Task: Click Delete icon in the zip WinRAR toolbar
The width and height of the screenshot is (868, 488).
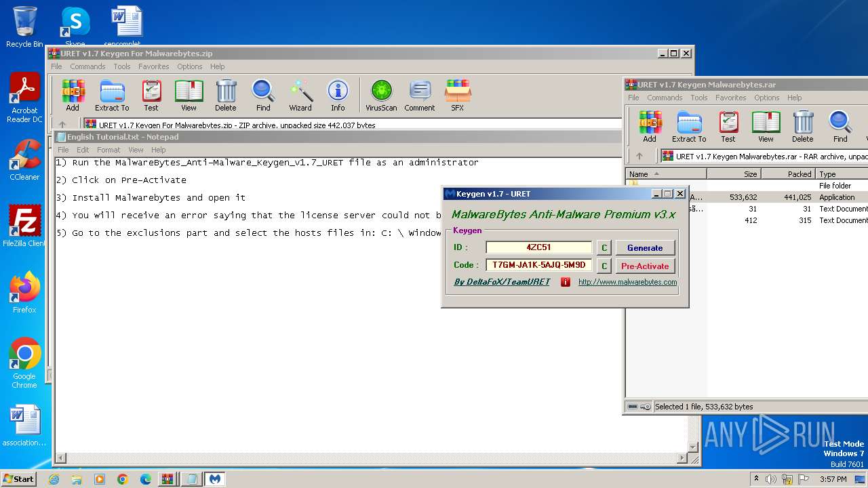Action: (226, 96)
